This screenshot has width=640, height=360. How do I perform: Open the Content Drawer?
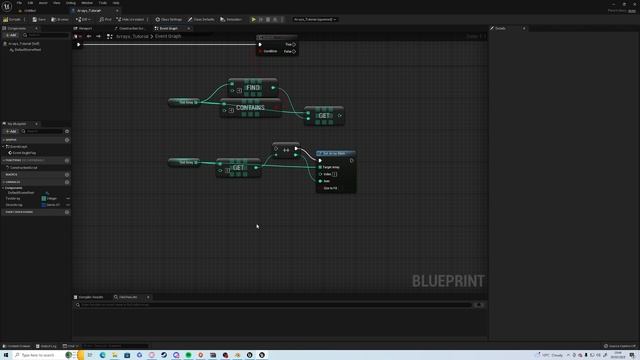pyautogui.click(x=17, y=346)
